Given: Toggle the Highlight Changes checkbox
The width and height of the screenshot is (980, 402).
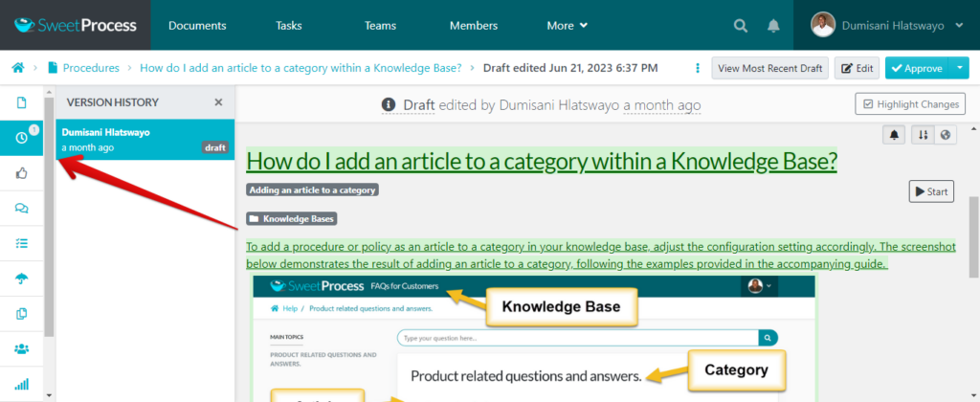Looking at the screenshot, I should tap(910, 103).
